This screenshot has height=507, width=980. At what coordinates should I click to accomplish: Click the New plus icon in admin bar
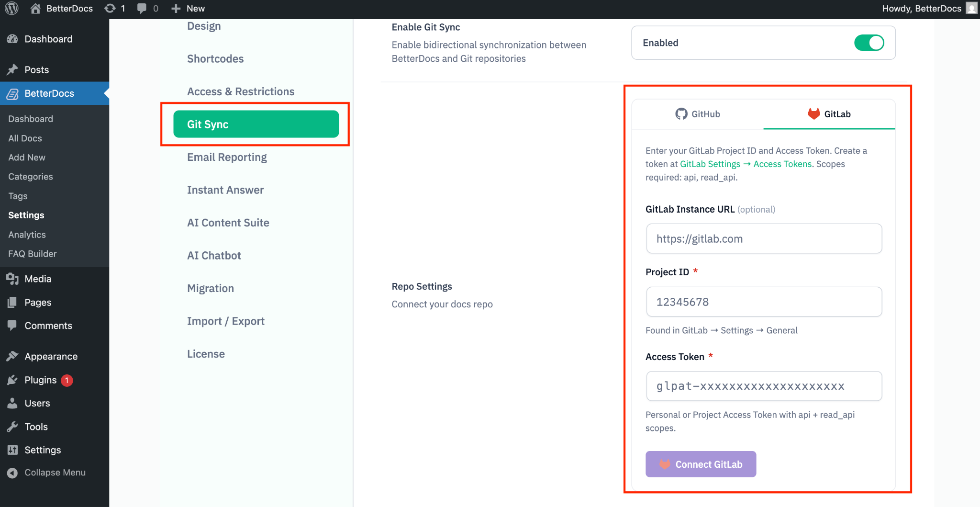click(176, 8)
